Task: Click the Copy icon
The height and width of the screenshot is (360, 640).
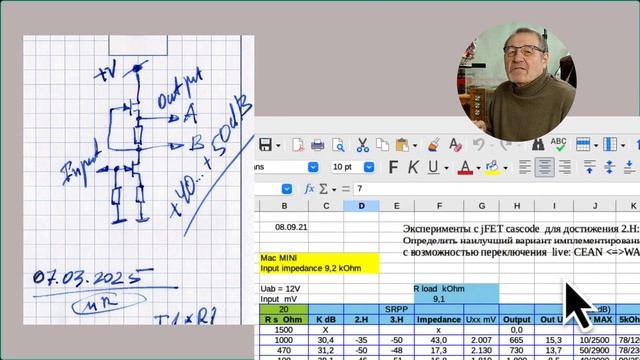Action: pos(382,144)
